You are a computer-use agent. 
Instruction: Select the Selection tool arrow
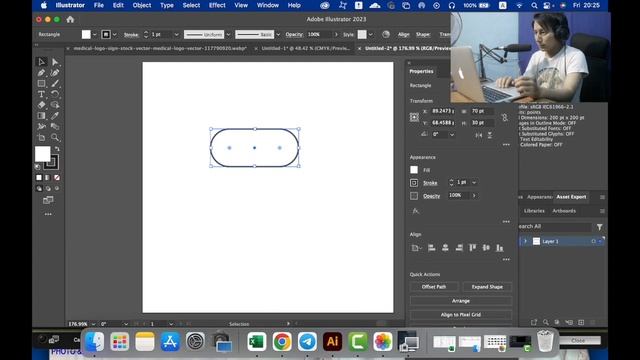[x=41, y=62]
